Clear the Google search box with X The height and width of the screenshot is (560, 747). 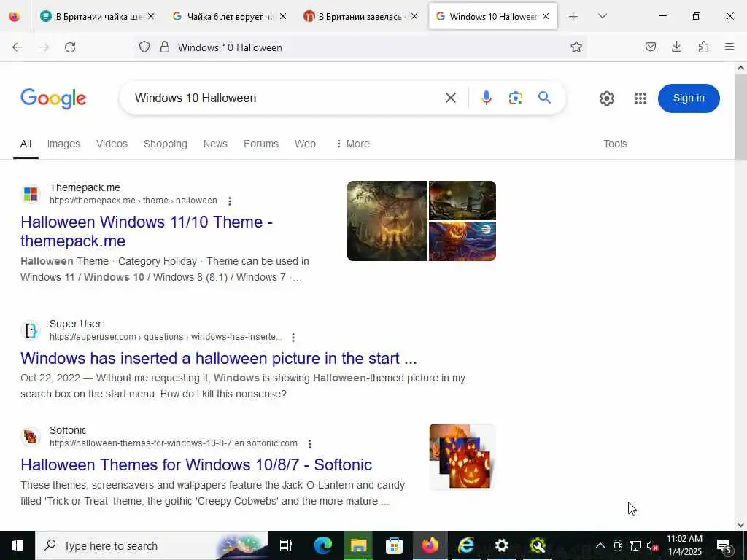click(450, 98)
